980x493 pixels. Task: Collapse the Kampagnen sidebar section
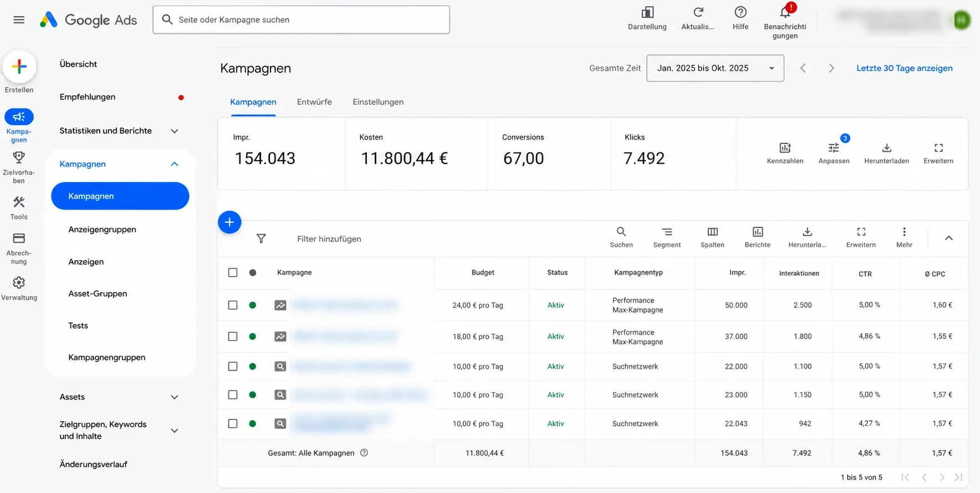pyautogui.click(x=174, y=164)
